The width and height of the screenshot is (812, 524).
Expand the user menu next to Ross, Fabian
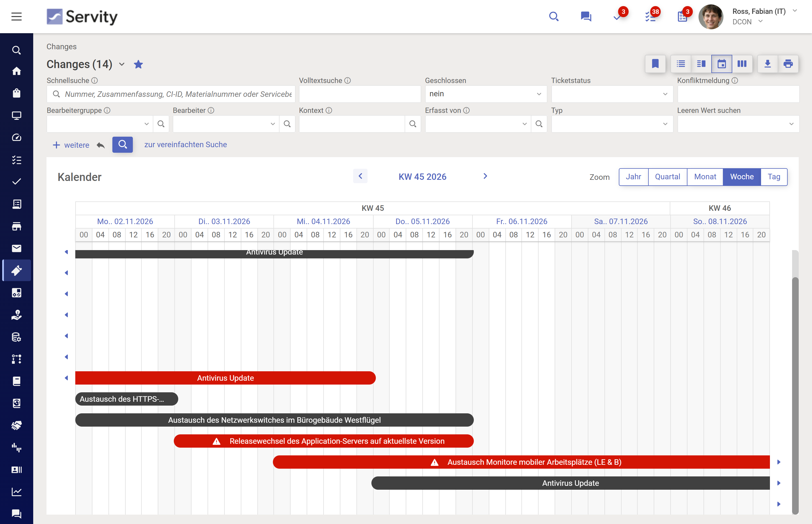tap(795, 11)
